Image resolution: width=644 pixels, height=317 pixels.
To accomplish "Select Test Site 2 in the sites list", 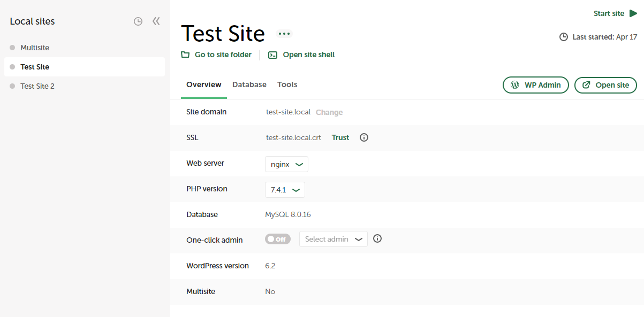I will click(85, 86).
